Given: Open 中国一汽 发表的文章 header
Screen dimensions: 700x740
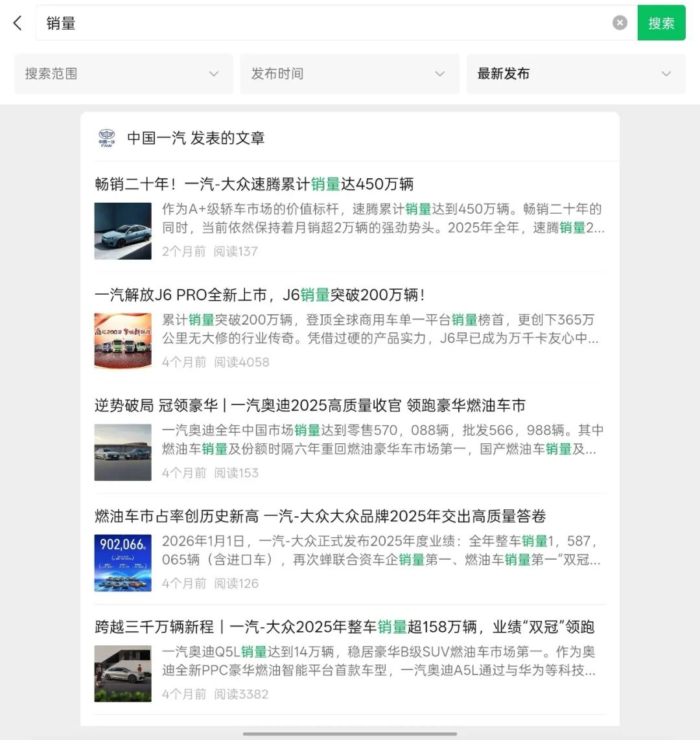Looking at the screenshot, I should (x=195, y=138).
